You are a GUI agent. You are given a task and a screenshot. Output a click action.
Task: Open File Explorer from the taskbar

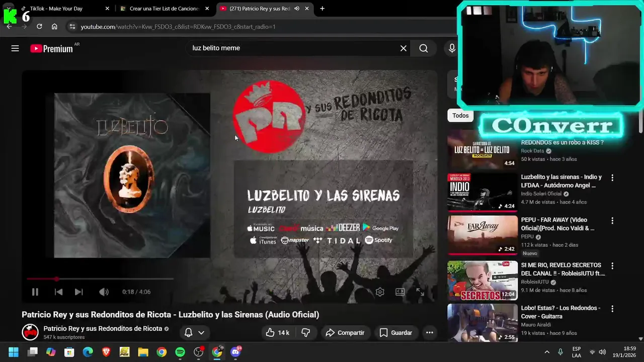click(x=143, y=352)
